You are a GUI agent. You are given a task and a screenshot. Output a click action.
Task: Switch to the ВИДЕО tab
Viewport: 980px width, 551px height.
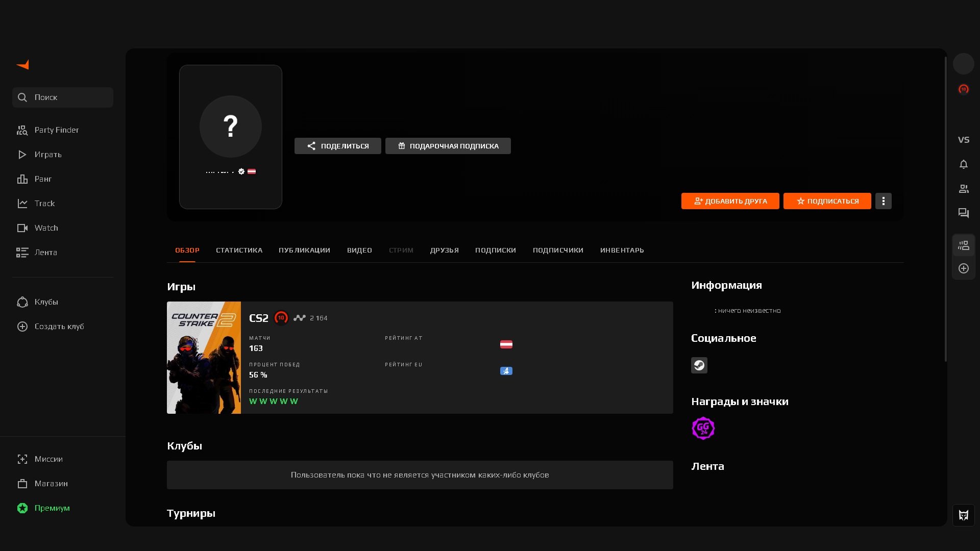pyautogui.click(x=359, y=251)
